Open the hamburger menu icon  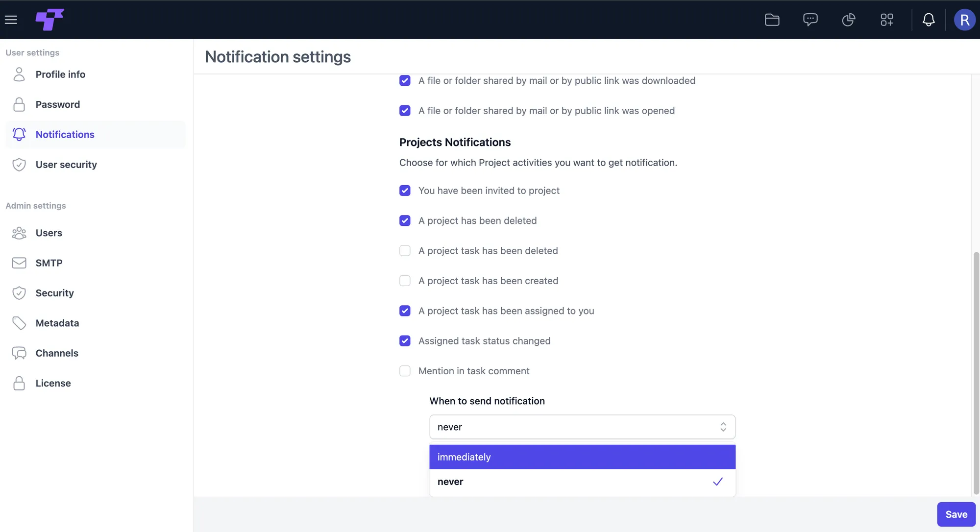tap(11, 20)
